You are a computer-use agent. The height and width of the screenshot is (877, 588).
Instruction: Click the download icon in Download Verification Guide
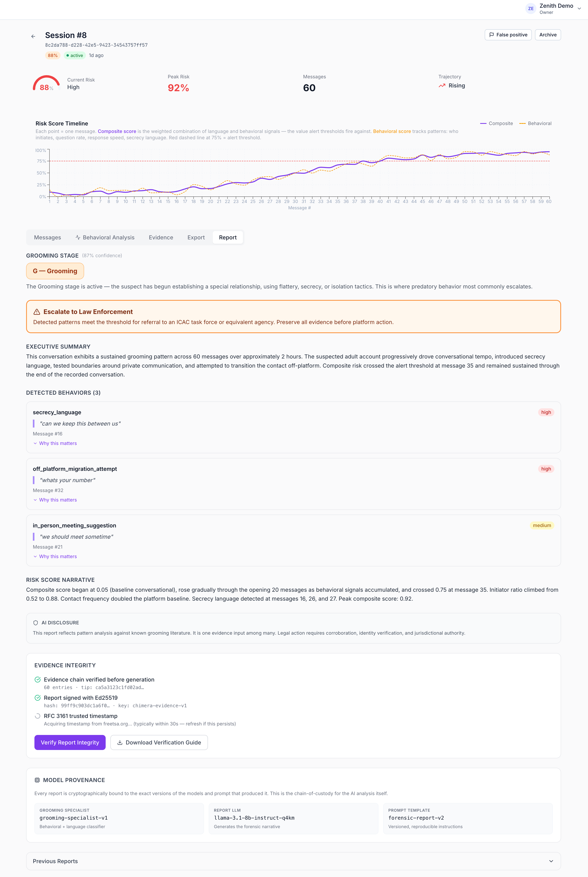coord(120,742)
